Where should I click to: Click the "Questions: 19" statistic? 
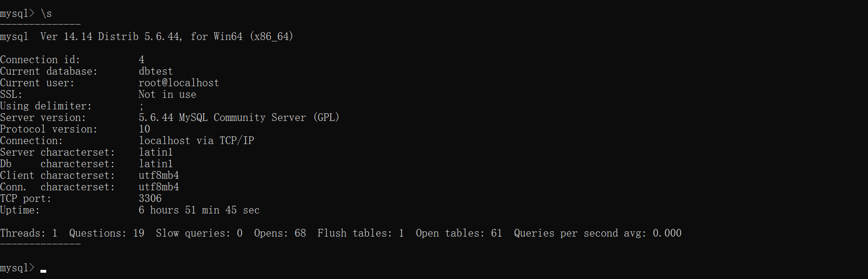(x=106, y=233)
